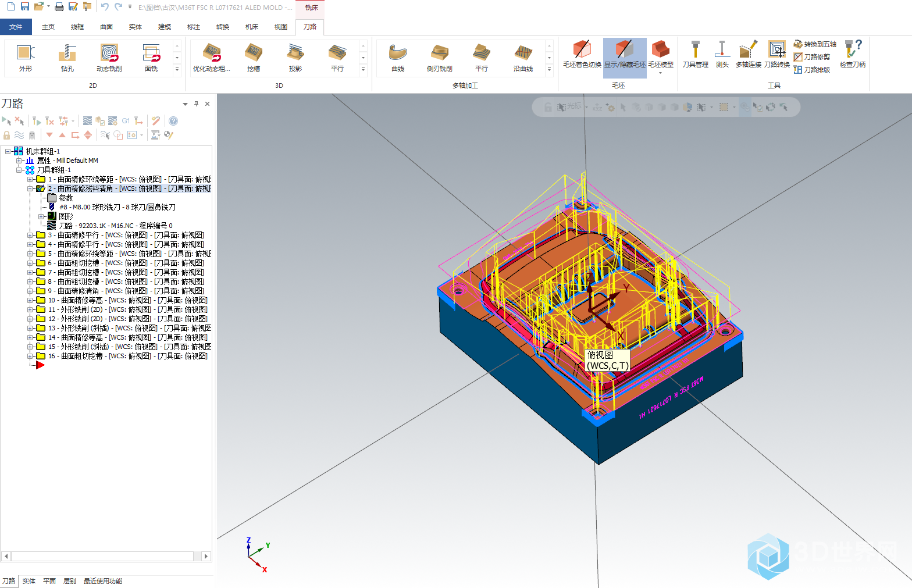
Task: Click the undo arrow in title bar
Action: pos(105,6)
